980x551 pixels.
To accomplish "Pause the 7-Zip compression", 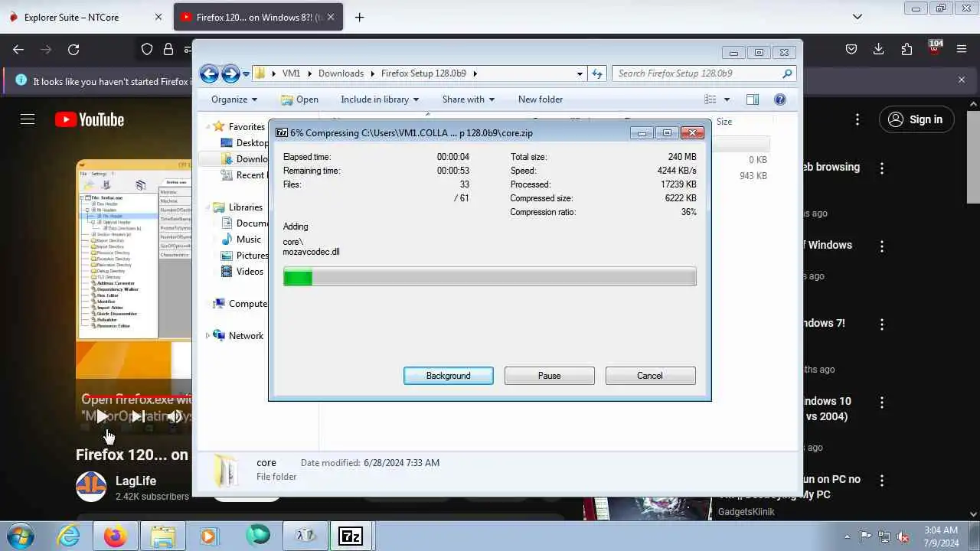I will pos(549,376).
